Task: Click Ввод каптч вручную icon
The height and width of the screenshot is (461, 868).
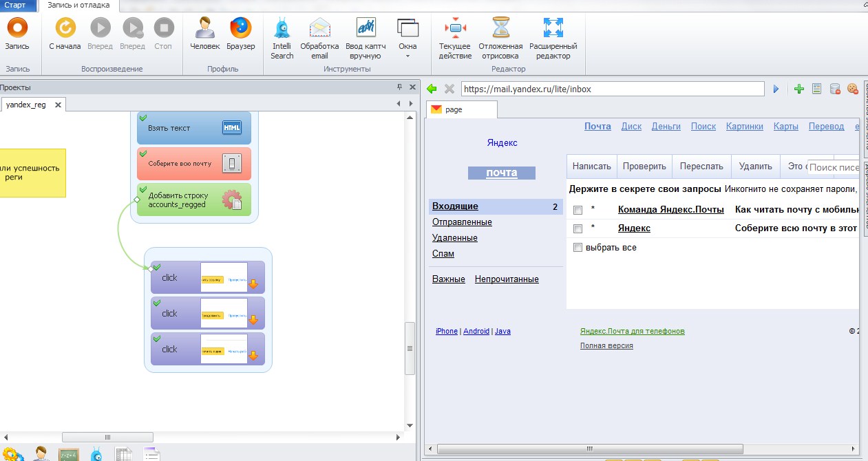Action: pos(366,28)
